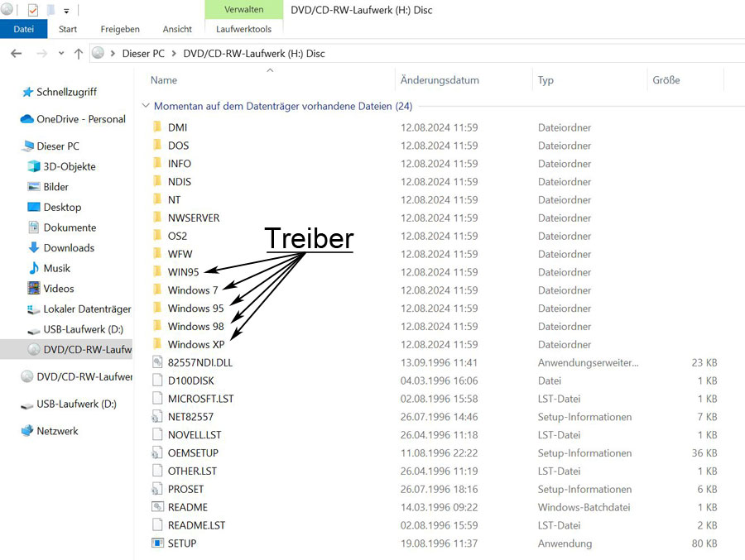Collapse the 'Momentan auf dem Datenträger' group

[x=146, y=106]
